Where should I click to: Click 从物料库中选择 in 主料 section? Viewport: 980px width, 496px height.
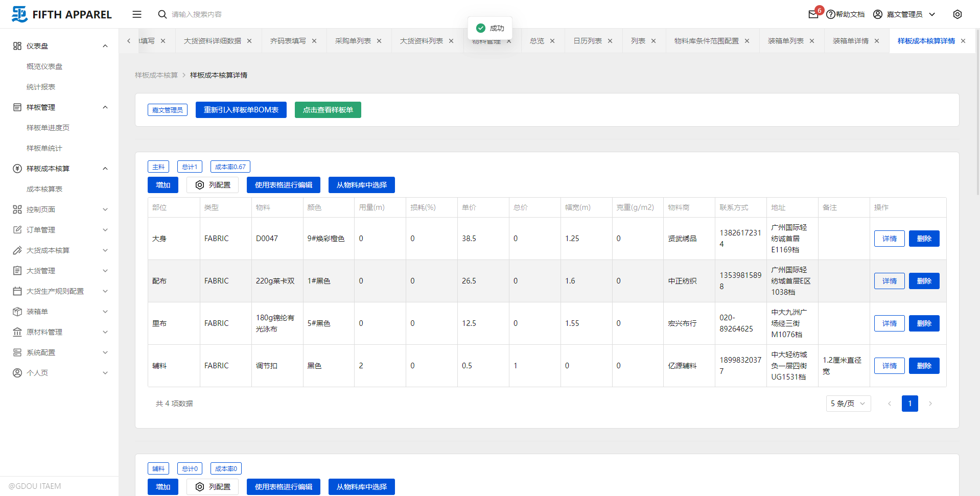[362, 185]
